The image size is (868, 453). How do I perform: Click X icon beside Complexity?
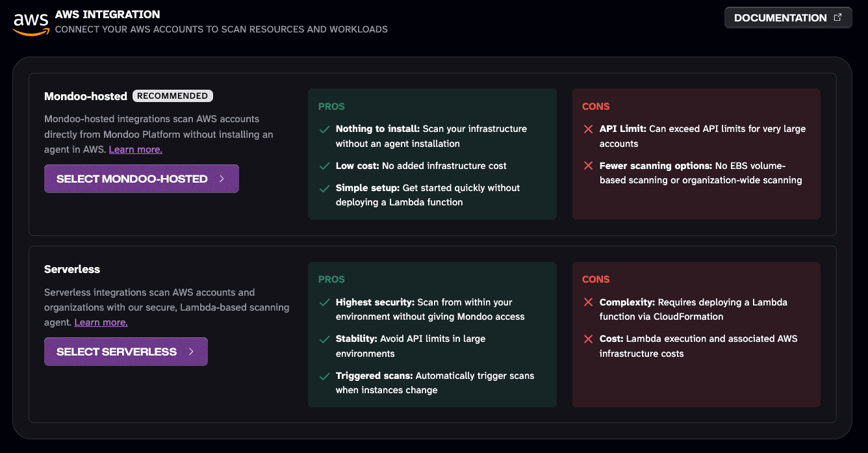coord(589,302)
